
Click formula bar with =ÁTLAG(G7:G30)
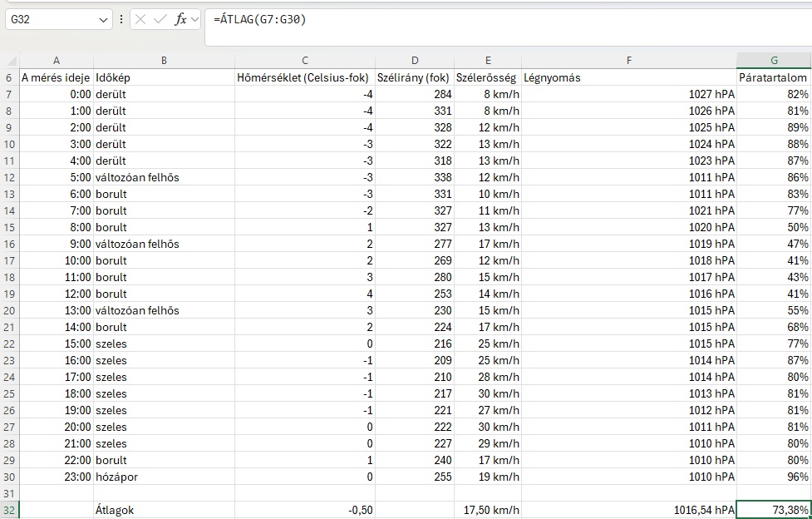pos(509,27)
